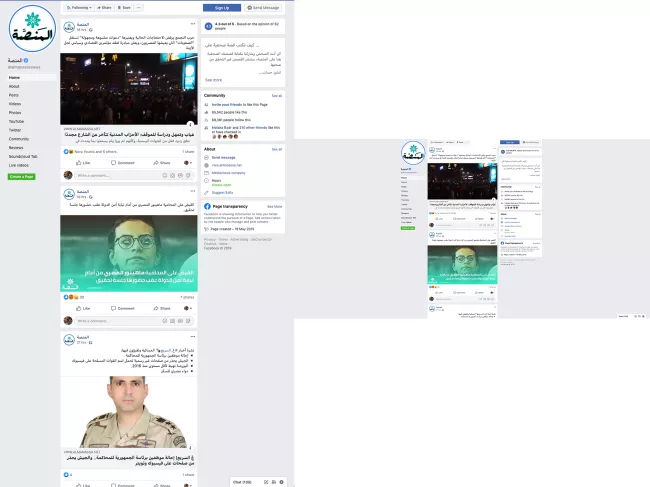Open the almanassa.net website link in About

(227, 165)
